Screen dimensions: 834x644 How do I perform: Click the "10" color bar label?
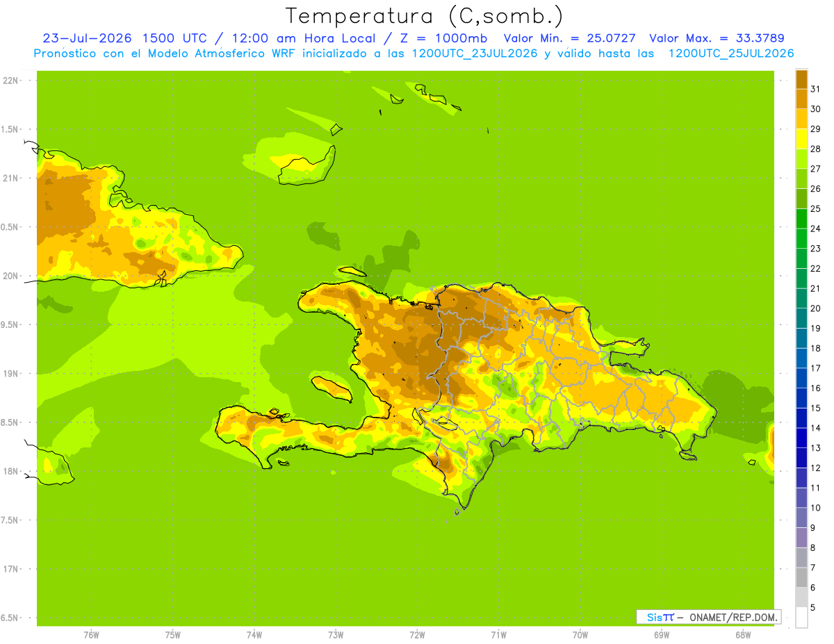816,508
